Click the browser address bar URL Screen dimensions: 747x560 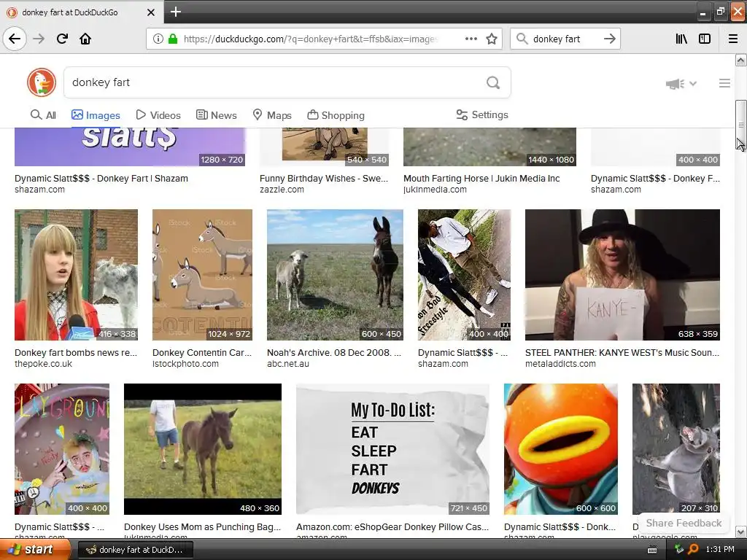tap(310, 39)
